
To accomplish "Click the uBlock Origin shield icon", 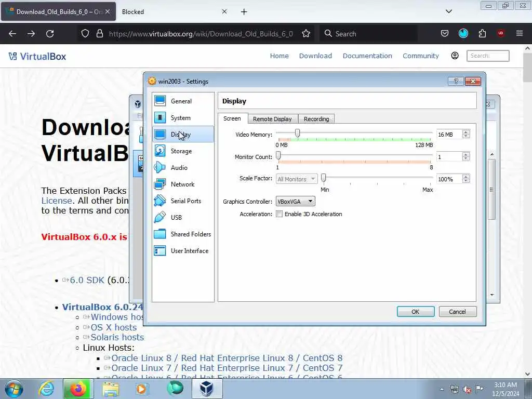I will (501, 33).
